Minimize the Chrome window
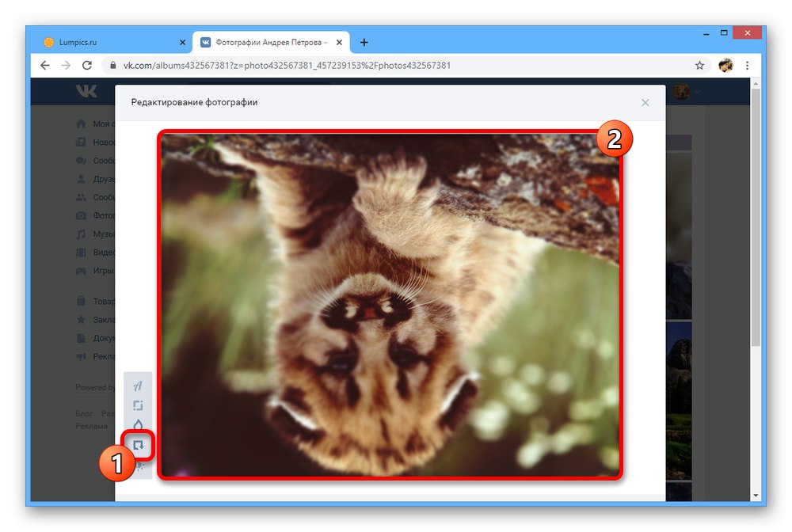The width and height of the screenshot is (792, 532). pos(706,33)
